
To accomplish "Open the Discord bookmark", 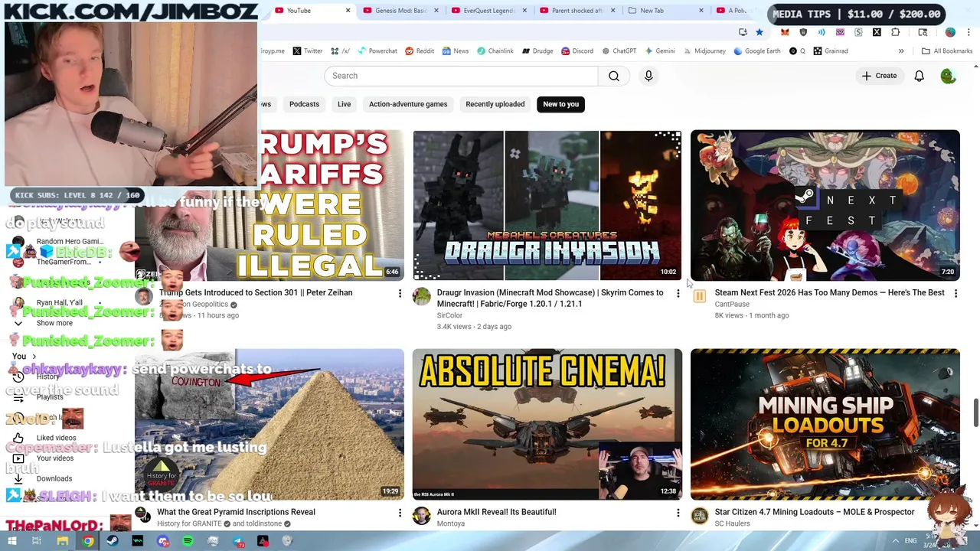I will tap(577, 51).
